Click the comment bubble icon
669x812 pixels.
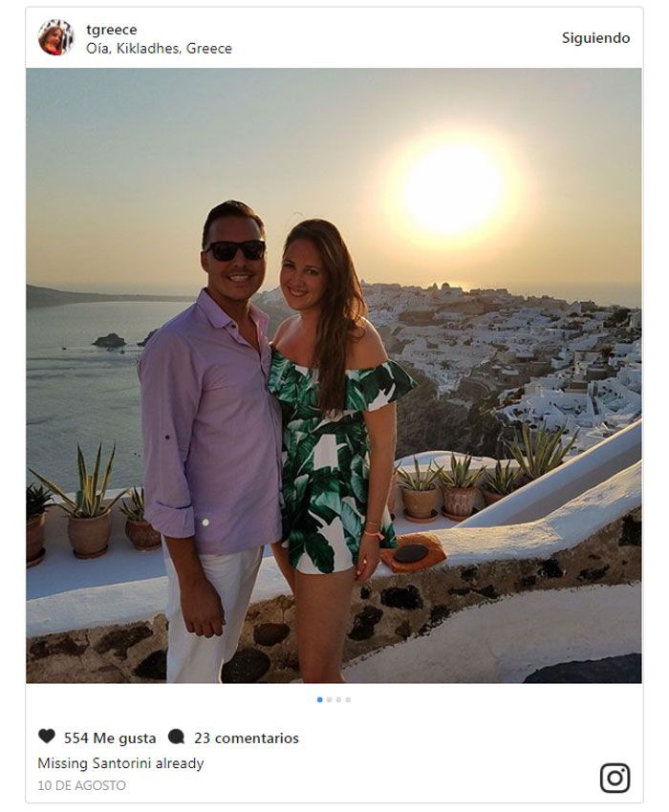pos(176,737)
